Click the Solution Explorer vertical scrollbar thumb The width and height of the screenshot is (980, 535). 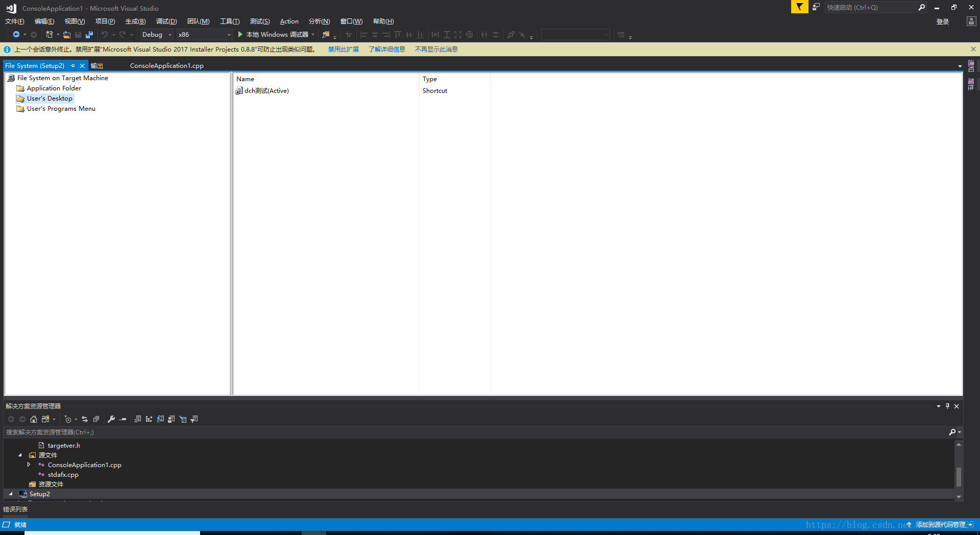pos(959,477)
